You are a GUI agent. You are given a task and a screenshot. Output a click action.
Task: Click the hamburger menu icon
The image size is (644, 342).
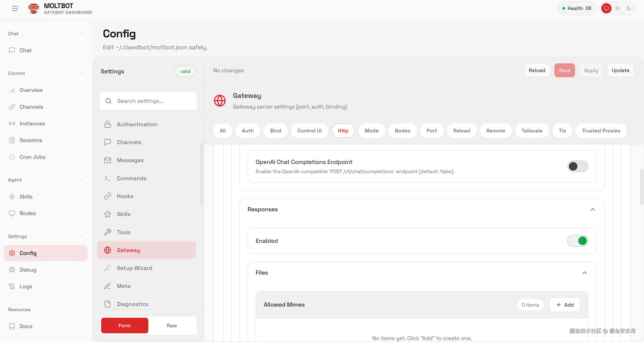pyautogui.click(x=15, y=8)
